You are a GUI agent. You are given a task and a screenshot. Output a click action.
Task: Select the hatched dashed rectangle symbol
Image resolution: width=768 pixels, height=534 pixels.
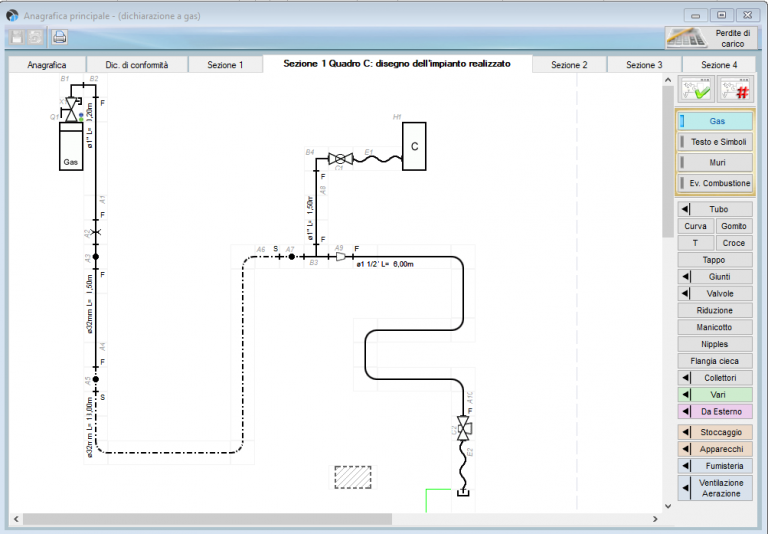click(353, 477)
